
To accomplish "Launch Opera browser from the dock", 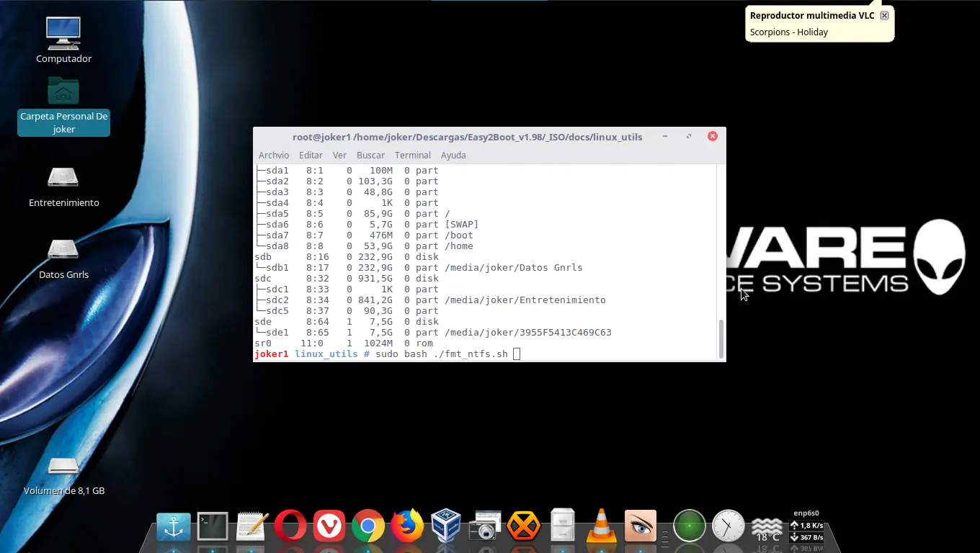I will [290, 527].
